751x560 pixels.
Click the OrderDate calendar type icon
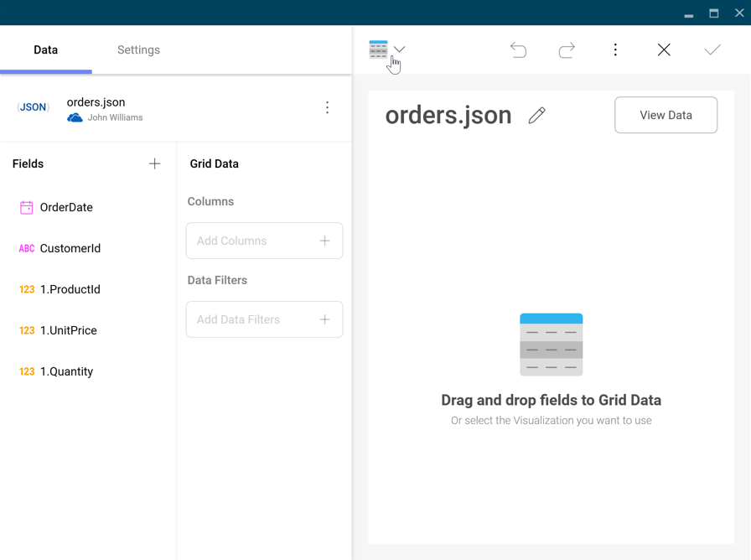(x=26, y=207)
